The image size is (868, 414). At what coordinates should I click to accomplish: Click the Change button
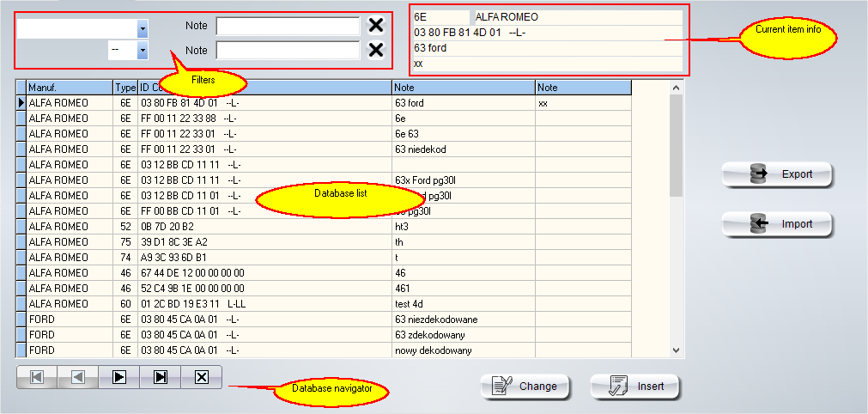coord(525,387)
